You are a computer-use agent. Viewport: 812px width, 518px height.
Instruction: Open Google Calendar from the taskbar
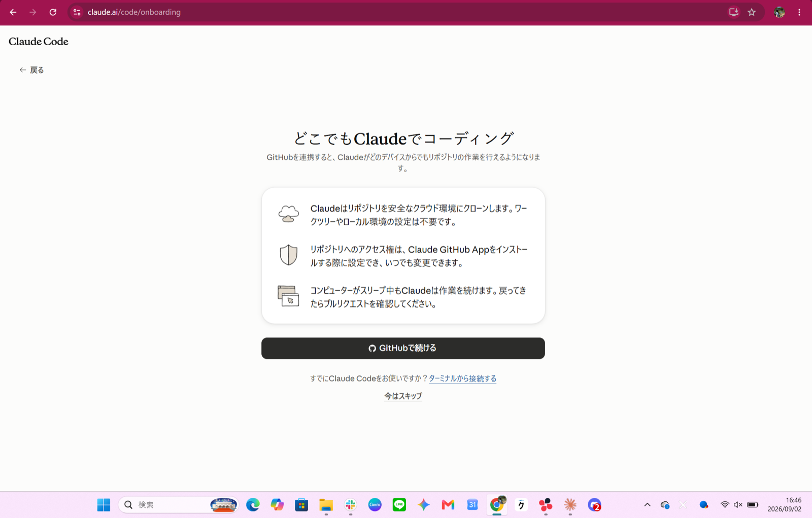472,505
